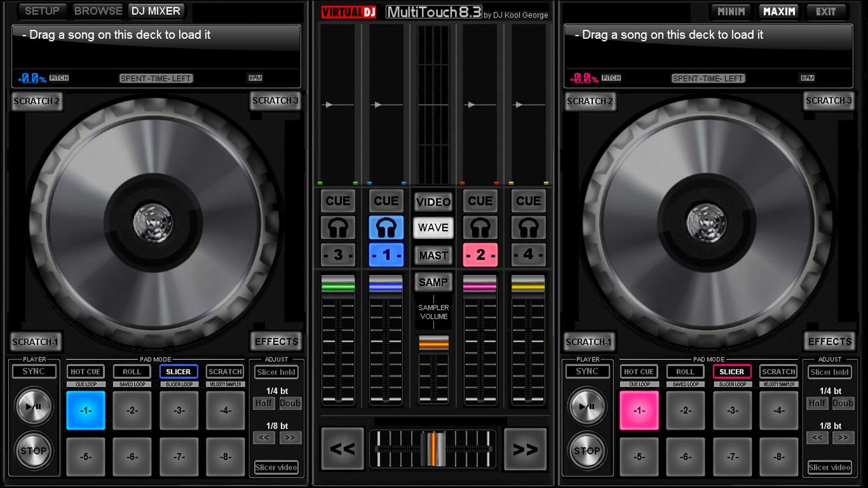868x488 pixels.
Task: Switch to the BROWSE tab
Action: point(98,11)
